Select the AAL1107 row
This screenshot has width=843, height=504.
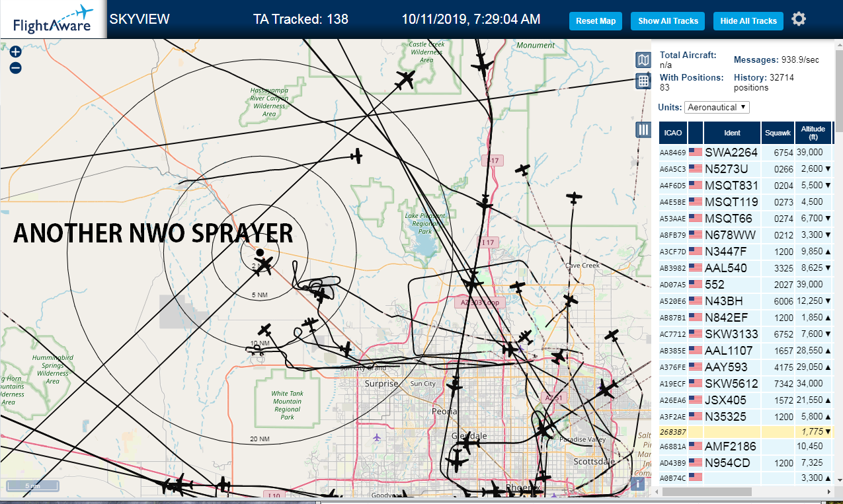pyautogui.click(x=745, y=350)
